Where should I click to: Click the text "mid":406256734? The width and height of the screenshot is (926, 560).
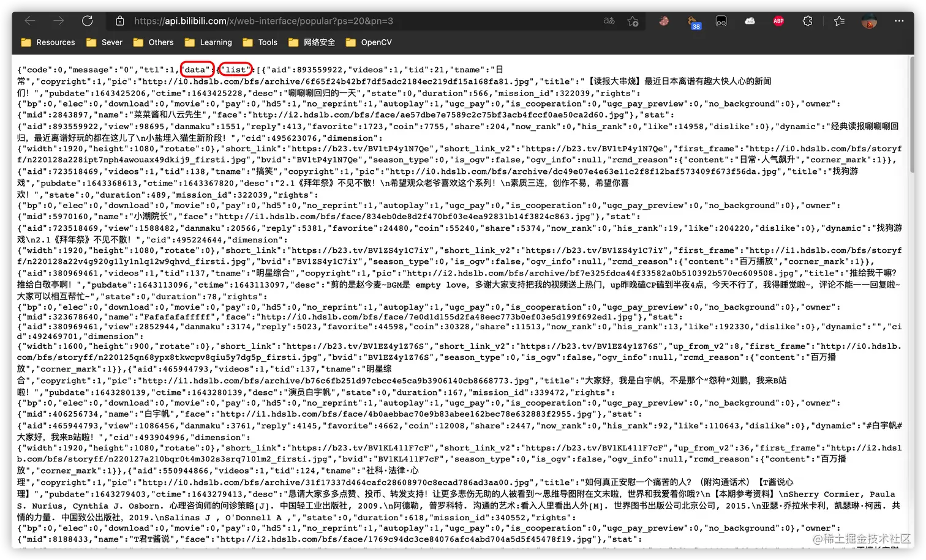coord(61,414)
